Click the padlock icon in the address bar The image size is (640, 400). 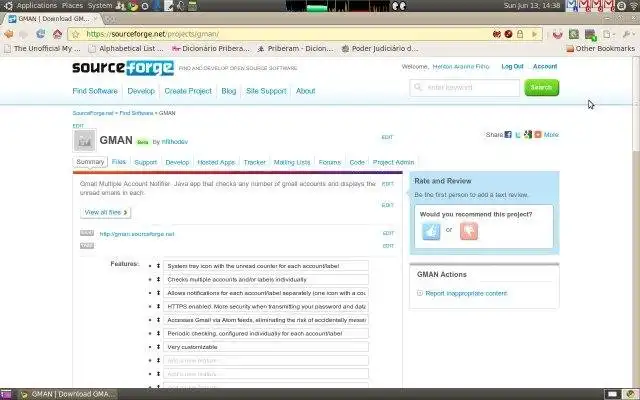[520, 34]
